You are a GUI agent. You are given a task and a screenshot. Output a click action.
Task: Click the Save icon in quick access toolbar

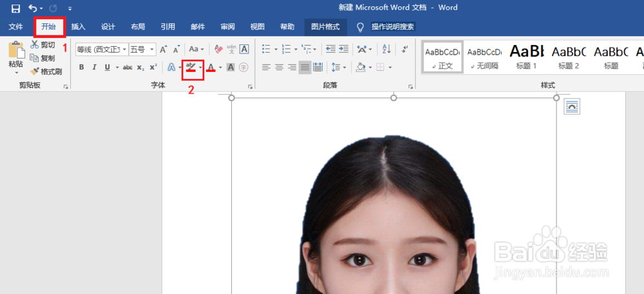coord(15,8)
